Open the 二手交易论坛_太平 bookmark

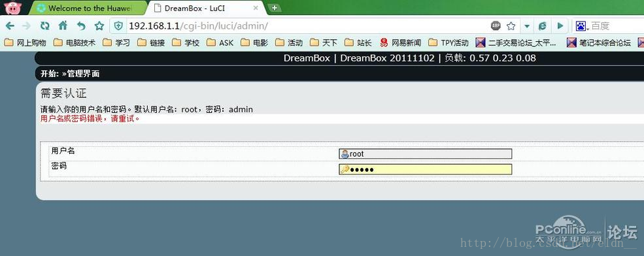point(517,42)
